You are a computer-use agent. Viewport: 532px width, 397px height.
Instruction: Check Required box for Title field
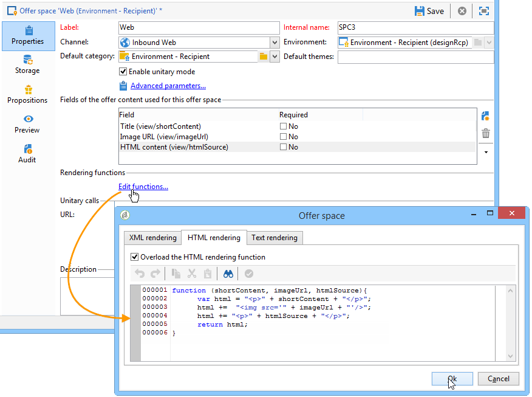pyautogui.click(x=283, y=126)
